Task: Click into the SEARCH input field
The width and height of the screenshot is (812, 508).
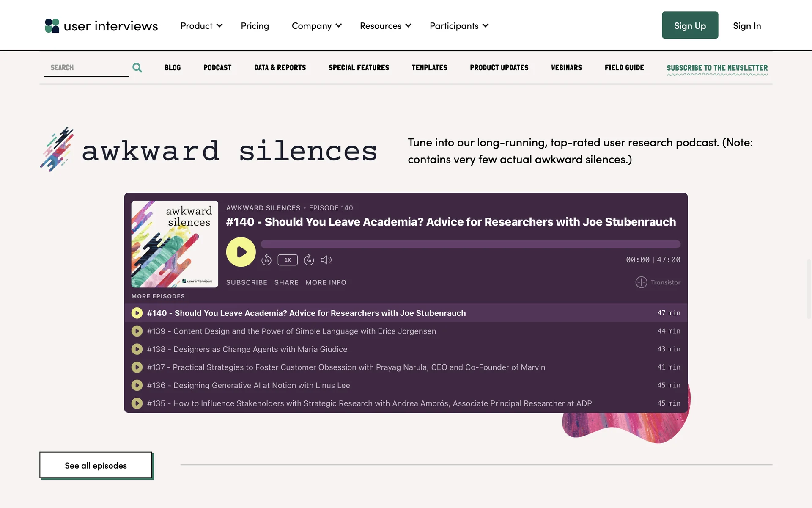Action: click(x=87, y=68)
